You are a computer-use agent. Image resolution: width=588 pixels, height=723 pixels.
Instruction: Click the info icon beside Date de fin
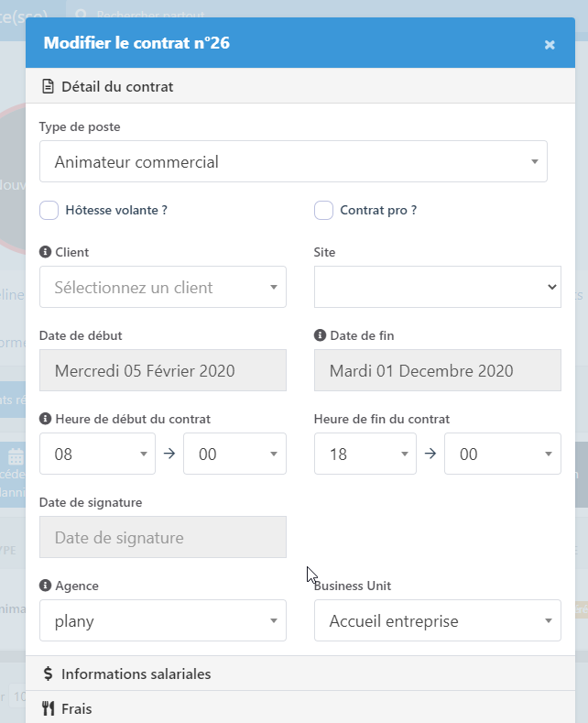click(x=320, y=335)
